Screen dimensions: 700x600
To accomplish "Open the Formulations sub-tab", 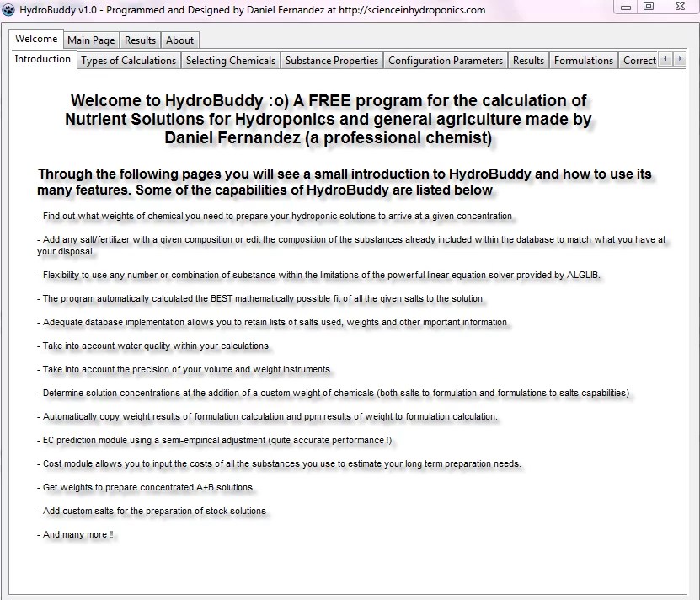I will tap(584, 61).
